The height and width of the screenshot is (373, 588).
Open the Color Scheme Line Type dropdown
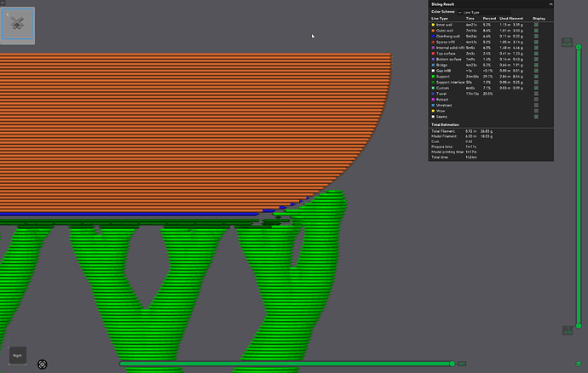[x=484, y=13]
